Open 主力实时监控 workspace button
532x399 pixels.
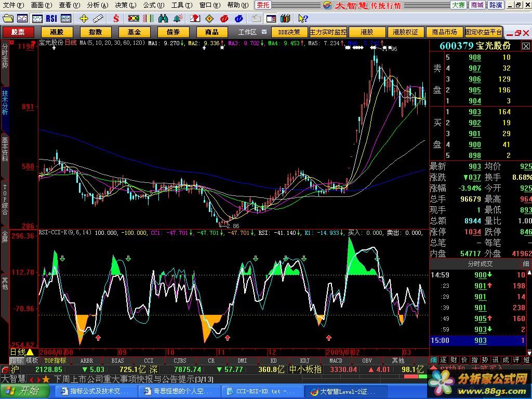pos(328,32)
